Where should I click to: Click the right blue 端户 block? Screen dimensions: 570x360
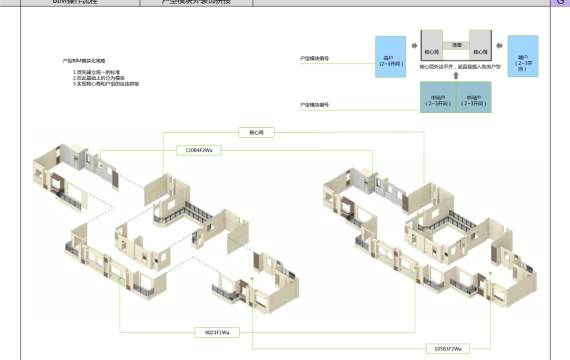(523, 56)
